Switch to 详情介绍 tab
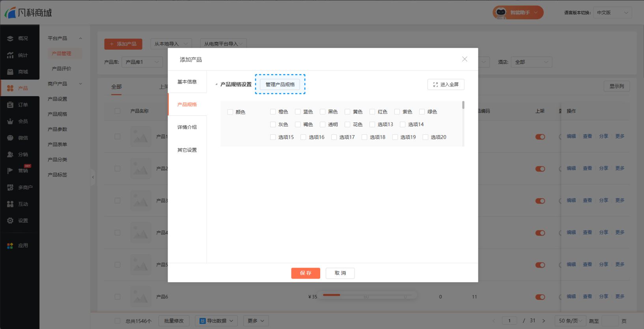The image size is (644, 329). tap(187, 127)
